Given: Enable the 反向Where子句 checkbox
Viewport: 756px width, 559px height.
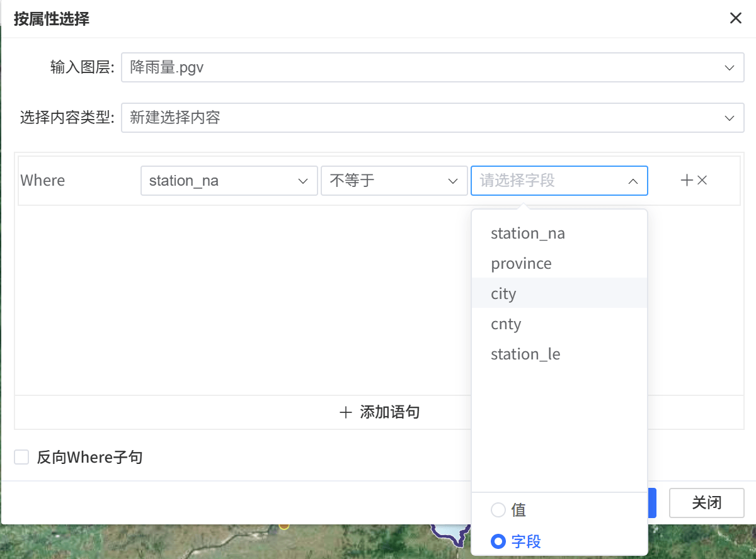Looking at the screenshot, I should tap(21, 457).
